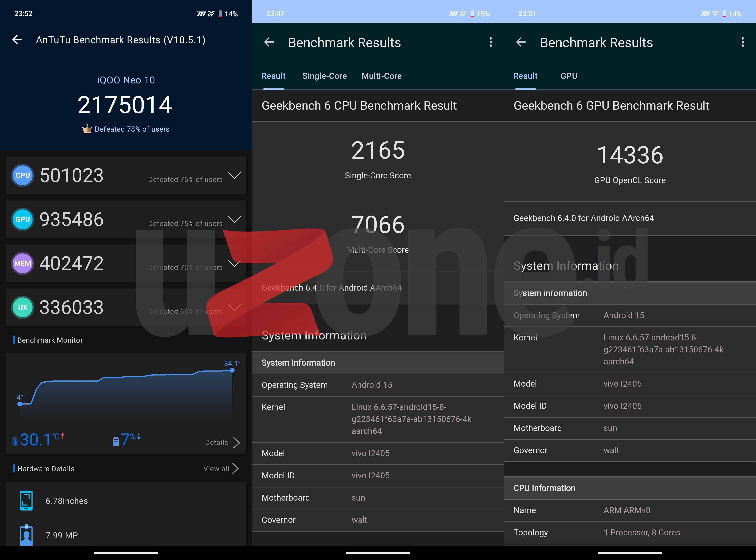The image size is (756, 560).
Task: Tap the 34.1° point on temperature chart
Action: click(x=232, y=370)
